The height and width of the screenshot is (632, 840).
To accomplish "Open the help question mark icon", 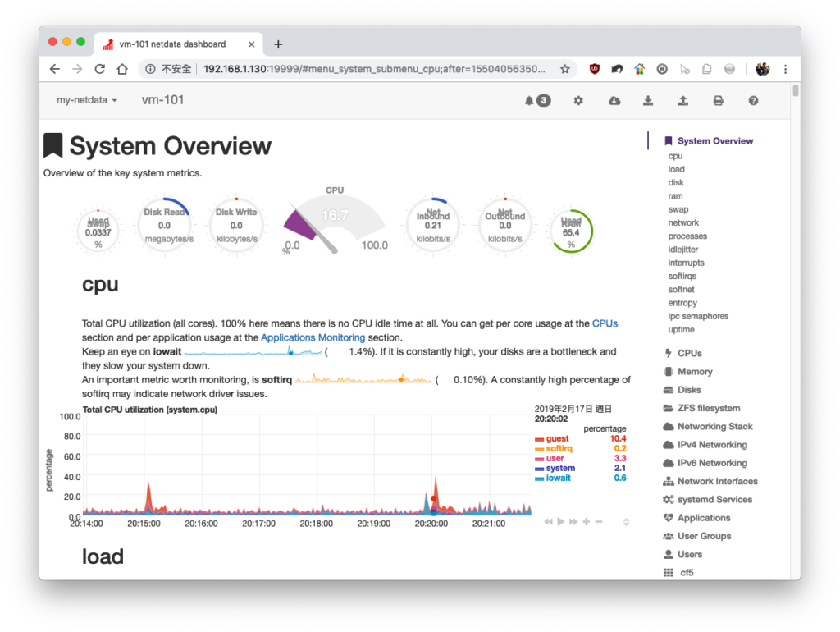I will pos(753,100).
